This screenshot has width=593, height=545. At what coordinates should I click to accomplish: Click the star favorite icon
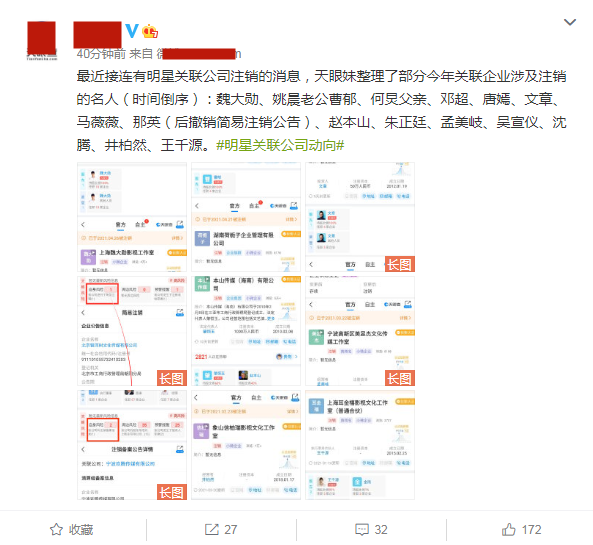click(x=56, y=529)
